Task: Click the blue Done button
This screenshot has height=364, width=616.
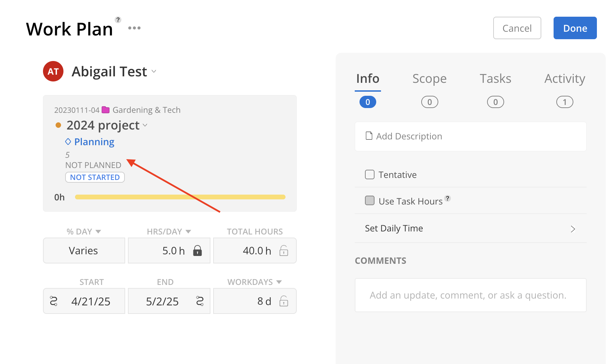Action: point(575,28)
